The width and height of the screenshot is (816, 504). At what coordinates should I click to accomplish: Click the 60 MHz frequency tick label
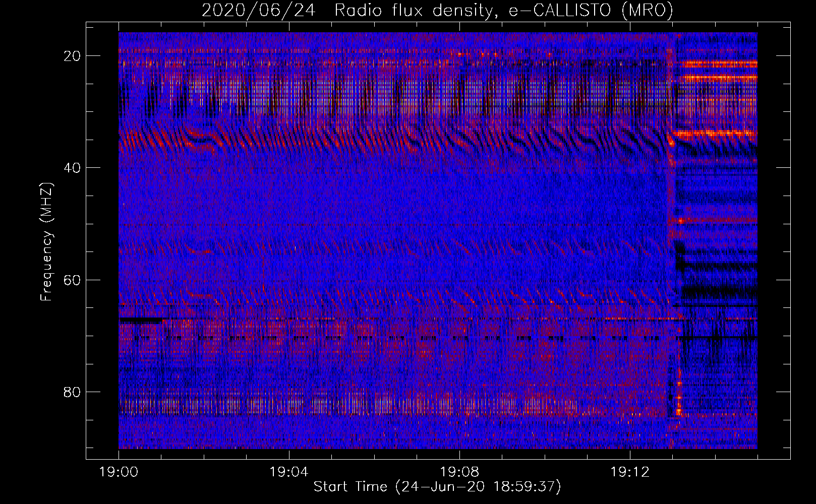pyautogui.click(x=73, y=280)
